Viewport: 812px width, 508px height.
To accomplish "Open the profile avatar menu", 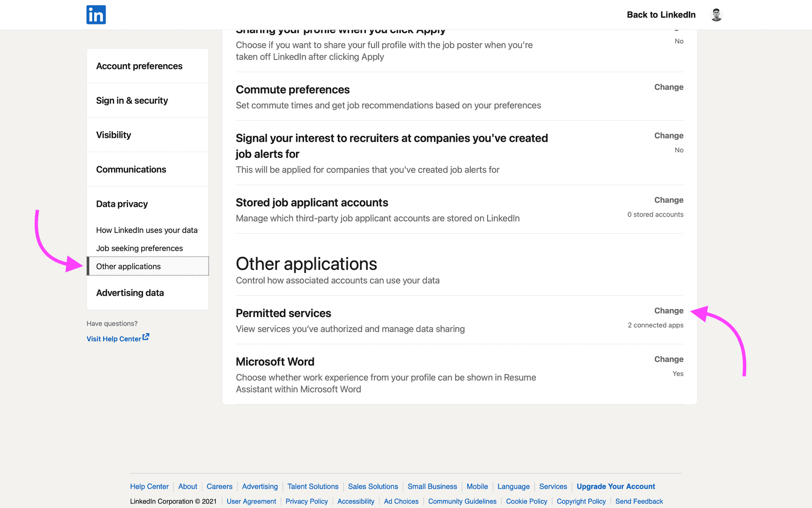I will point(716,15).
